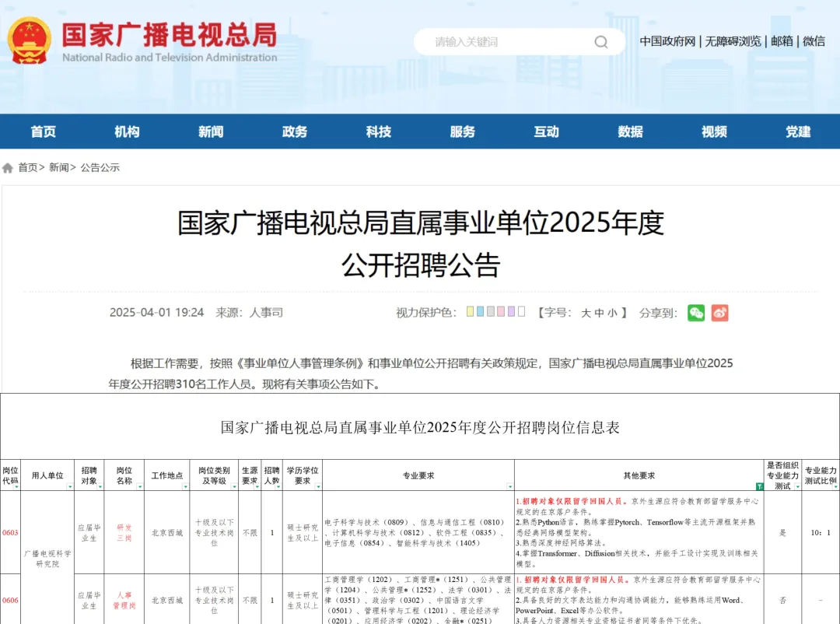Share the article via the WeChat icon
840x624 pixels.
[697, 313]
